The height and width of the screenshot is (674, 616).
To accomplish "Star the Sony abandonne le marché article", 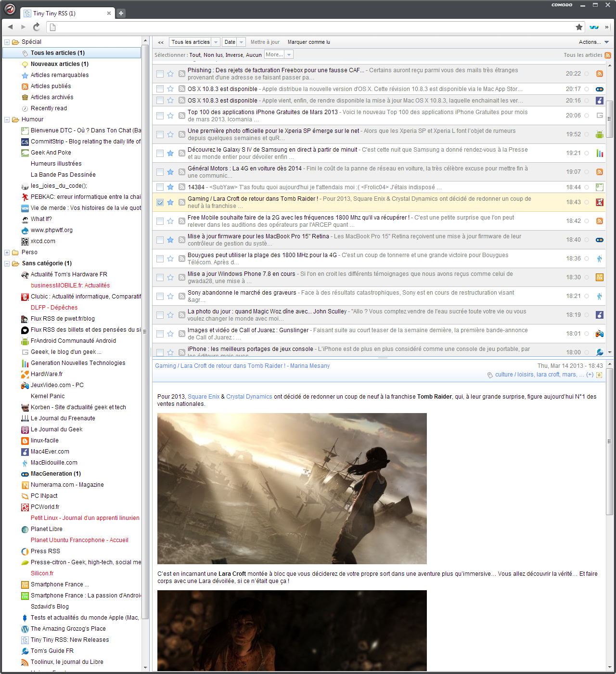I will 170,296.
